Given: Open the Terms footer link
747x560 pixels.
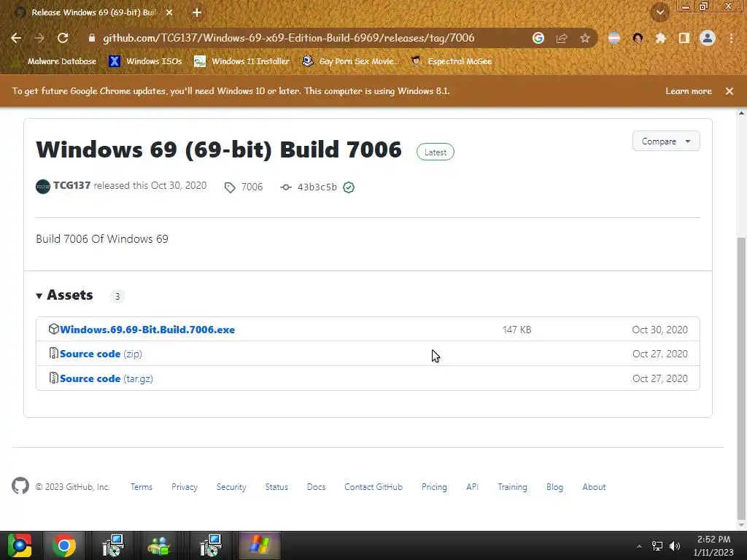Looking at the screenshot, I should [142, 487].
